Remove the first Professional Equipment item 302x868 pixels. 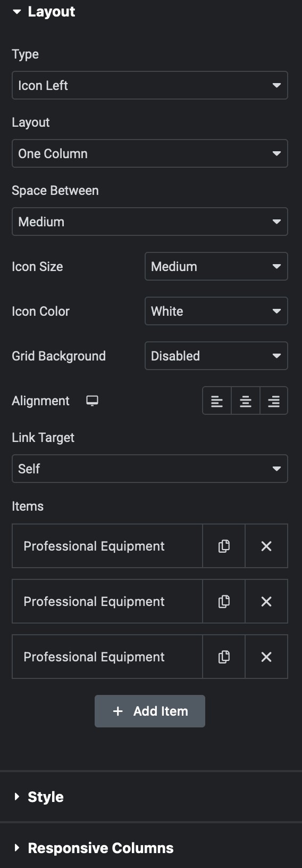coord(266,546)
